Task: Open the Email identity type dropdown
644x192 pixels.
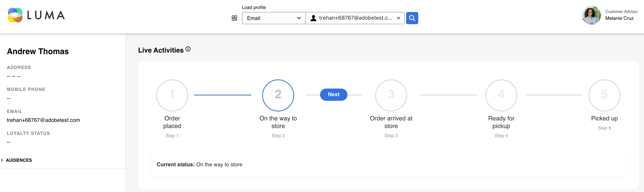Action: [274, 18]
